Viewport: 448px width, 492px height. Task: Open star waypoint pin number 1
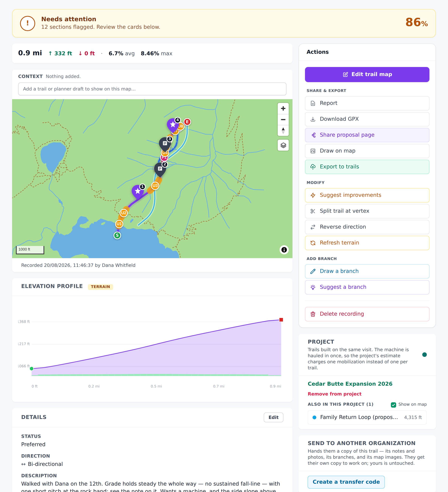tap(138, 192)
